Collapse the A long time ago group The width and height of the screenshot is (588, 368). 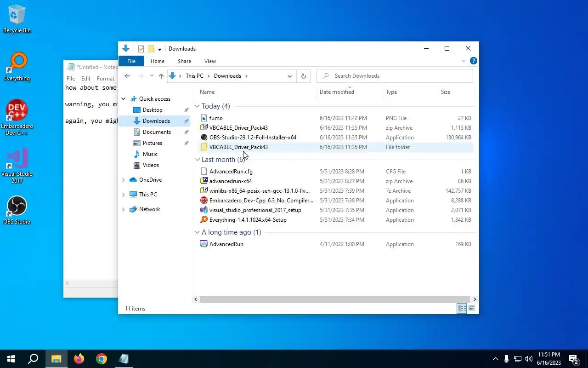pyautogui.click(x=197, y=232)
